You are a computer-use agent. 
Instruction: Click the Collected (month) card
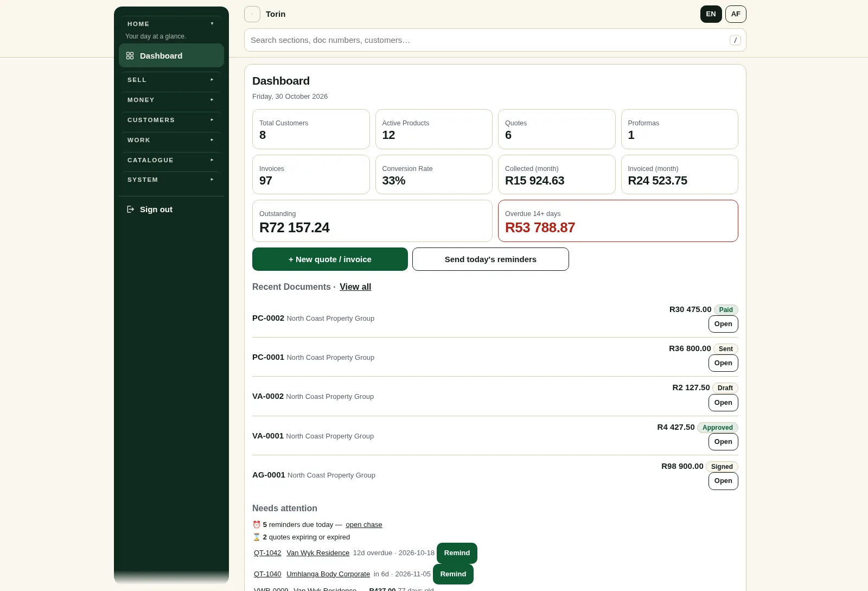pos(557,175)
